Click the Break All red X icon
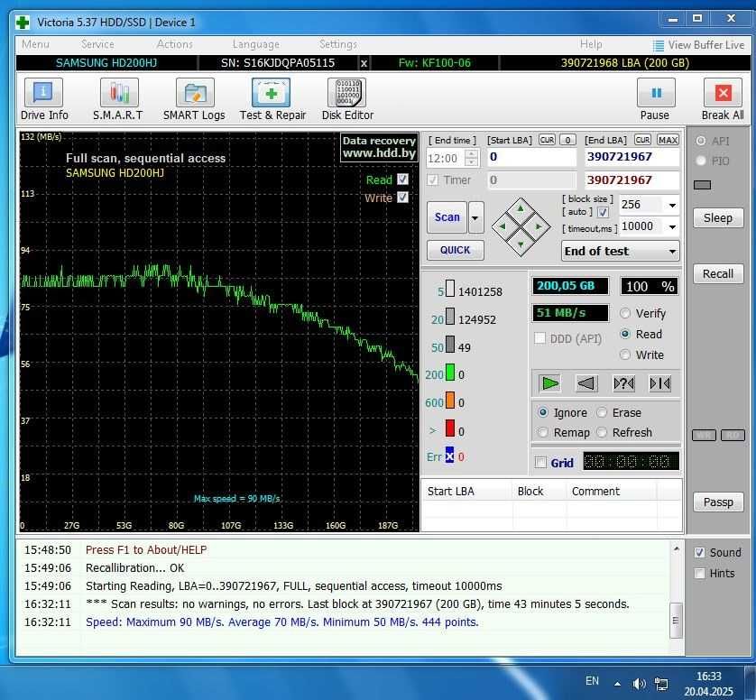This screenshot has width=756, height=700. click(723, 92)
